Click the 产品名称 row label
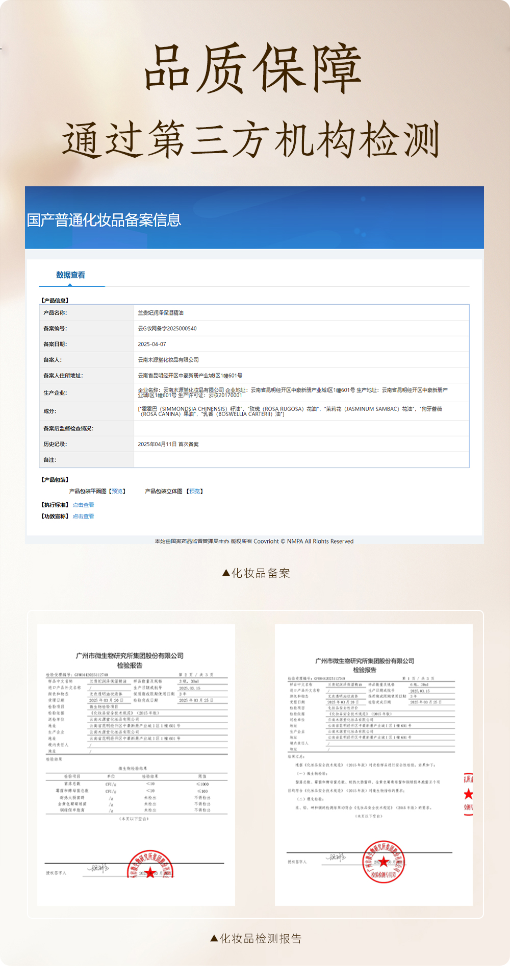Image resolution: width=510 pixels, height=980 pixels. click(55, 313)
